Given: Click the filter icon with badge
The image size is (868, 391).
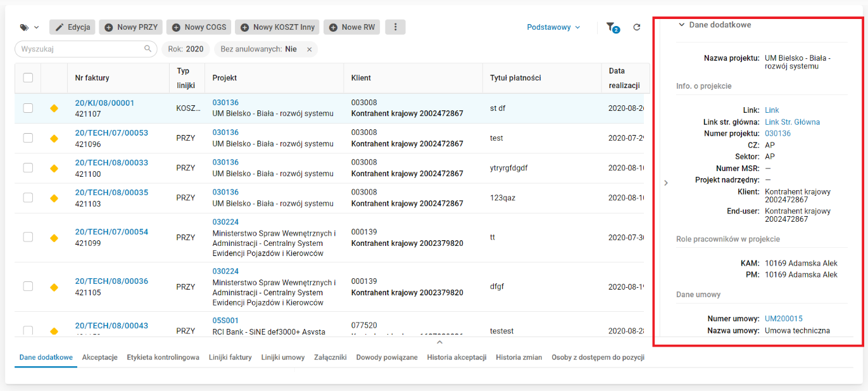Looking at the screenshot, I should 611,27.
